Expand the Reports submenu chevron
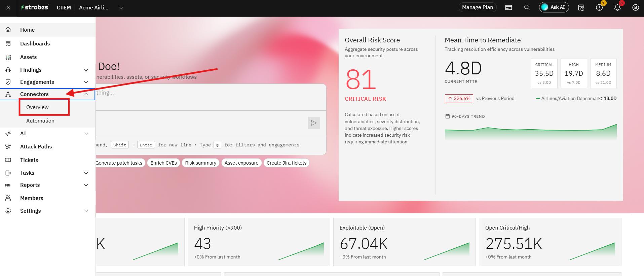 tap(86, 185)
